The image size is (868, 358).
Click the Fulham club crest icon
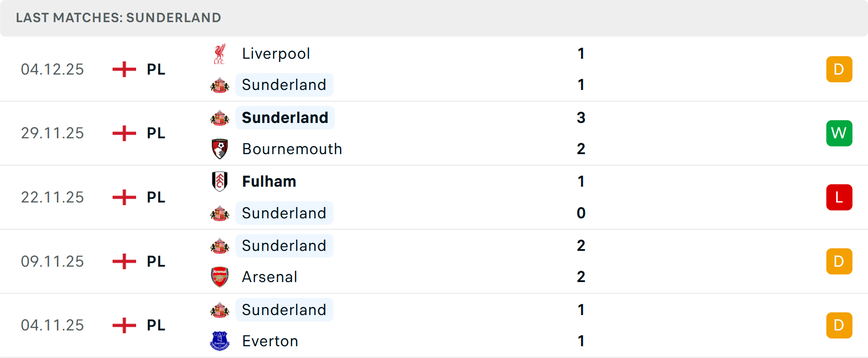(x=220, y=181)
